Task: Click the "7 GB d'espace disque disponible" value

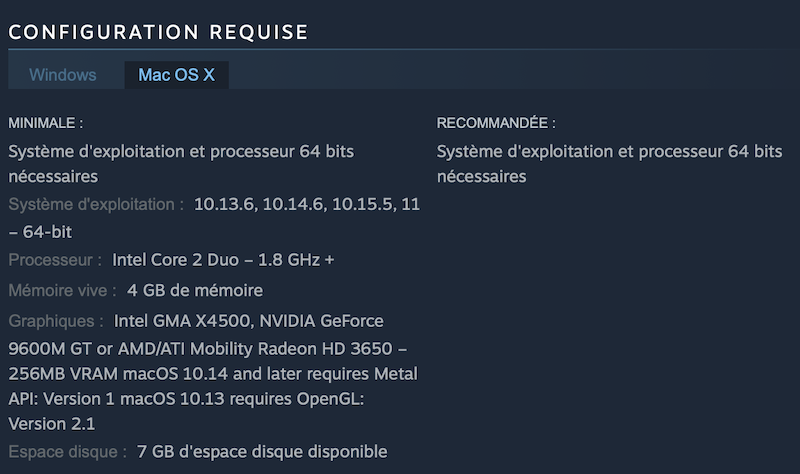Action: (262, 451)
